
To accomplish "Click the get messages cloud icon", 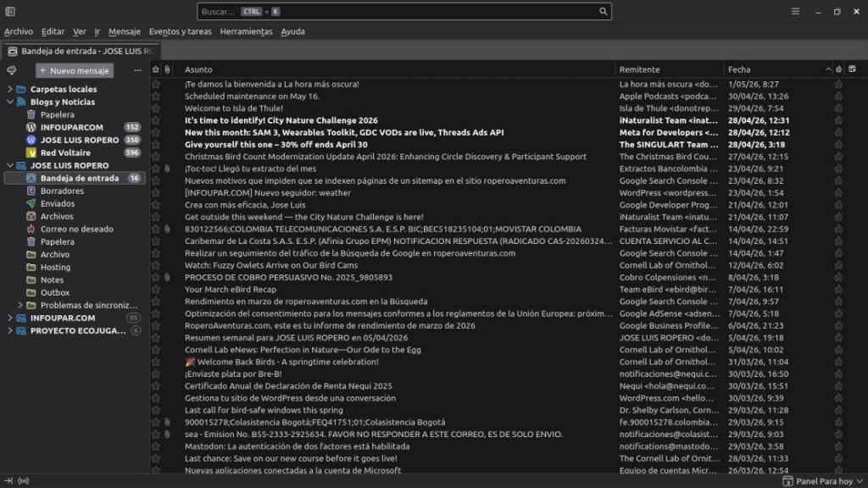I will pyautogui.click(x=11, y=70).
